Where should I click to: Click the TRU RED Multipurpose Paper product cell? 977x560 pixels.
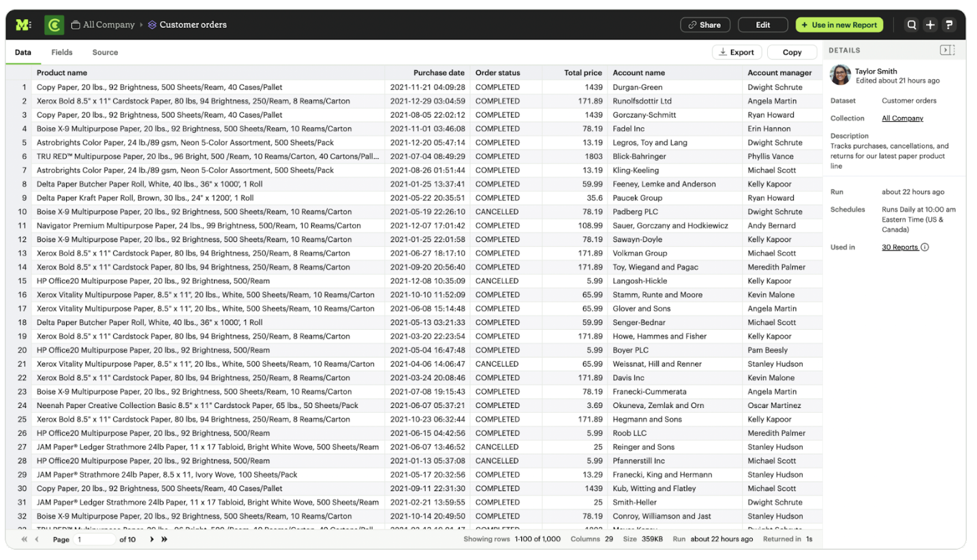(x=208, y=157)
